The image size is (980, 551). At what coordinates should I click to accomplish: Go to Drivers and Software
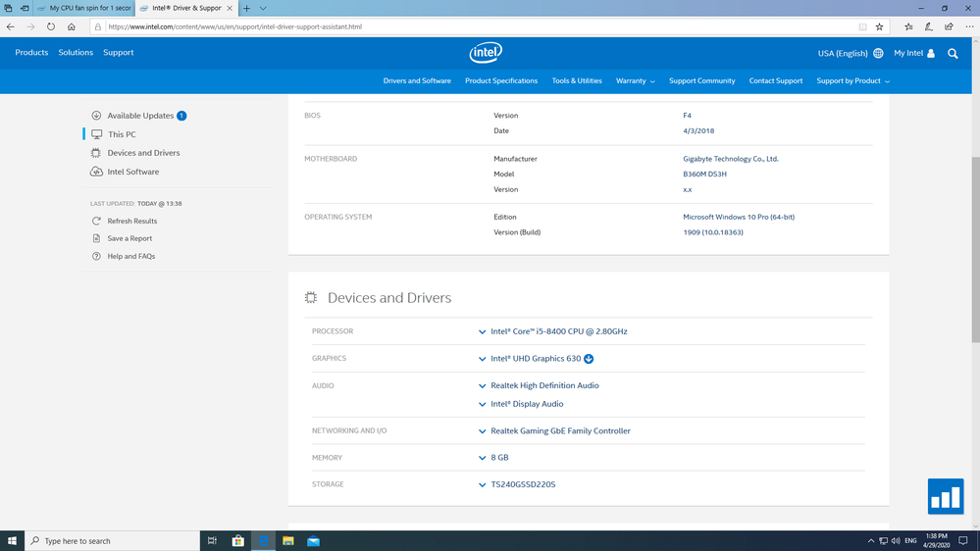tap(417, 81)
